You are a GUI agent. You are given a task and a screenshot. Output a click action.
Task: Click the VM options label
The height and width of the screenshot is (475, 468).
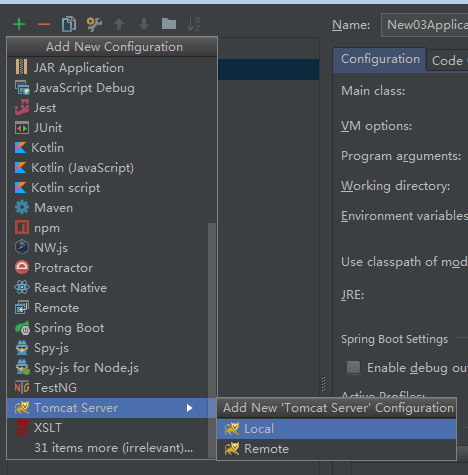click(x=376, y=126)
